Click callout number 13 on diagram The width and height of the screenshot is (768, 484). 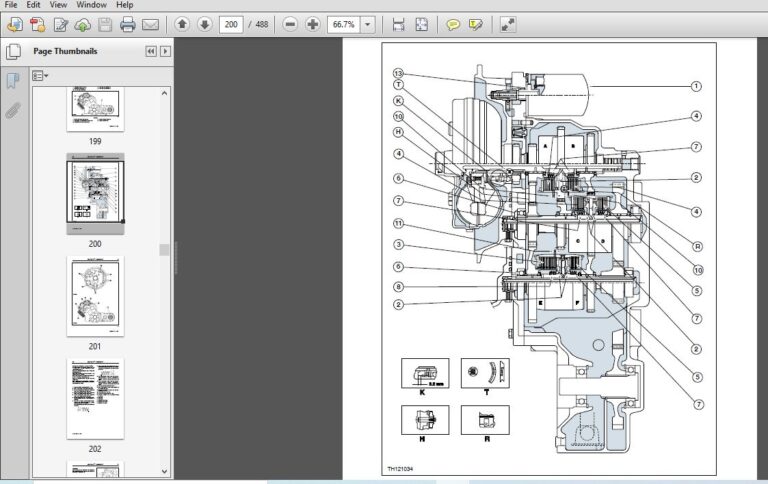tap(398, 73)
